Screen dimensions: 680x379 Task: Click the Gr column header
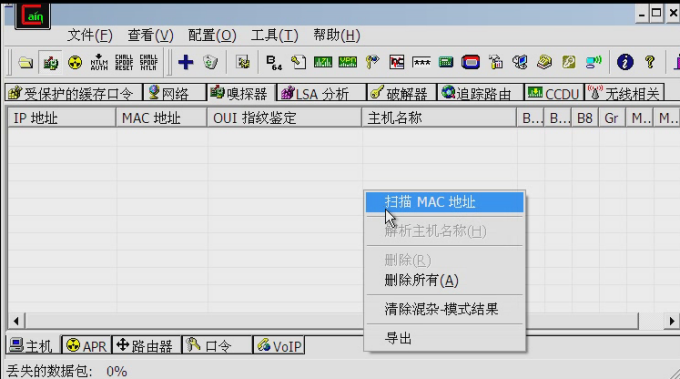pos(611,118)
